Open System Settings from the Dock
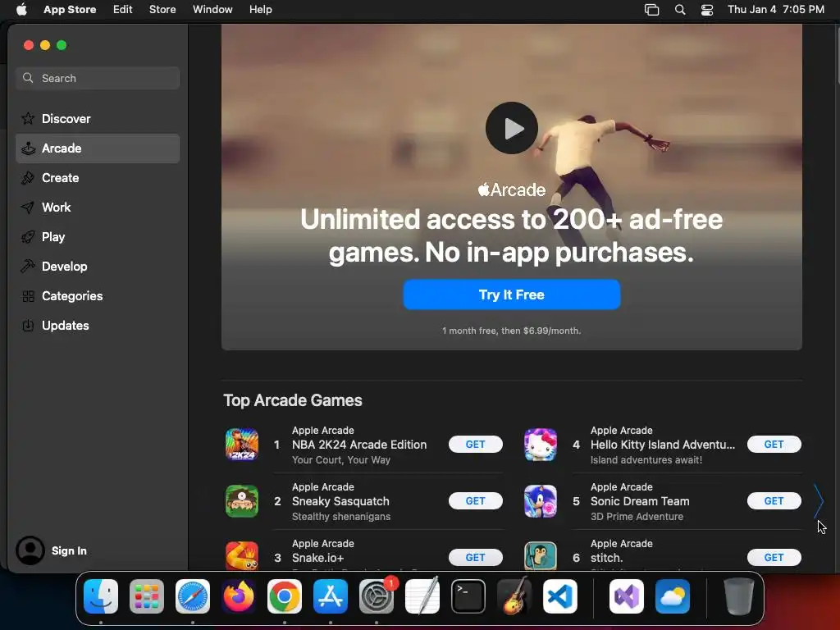The image size is (840, 630). pyautogui.click(x=377, y=596)
